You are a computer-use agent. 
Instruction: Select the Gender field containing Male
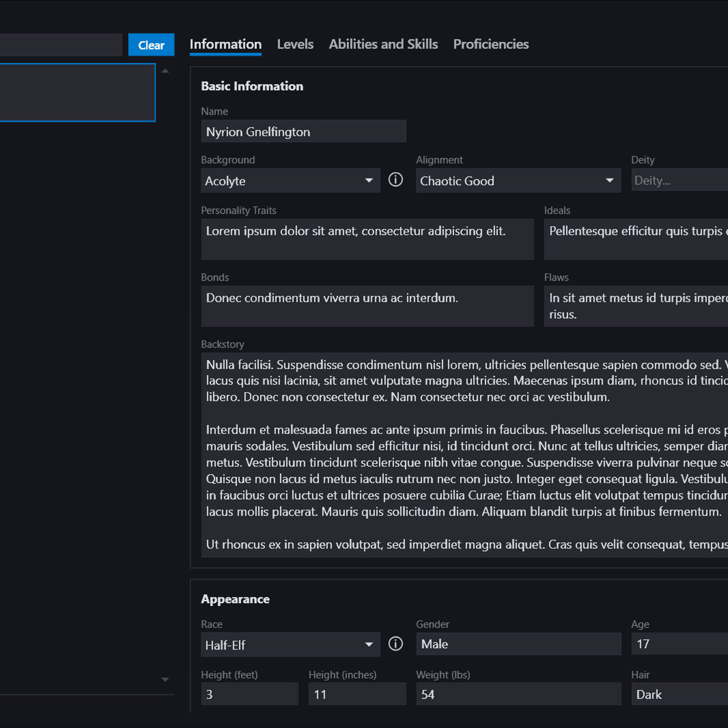click(x=518, y=644)
